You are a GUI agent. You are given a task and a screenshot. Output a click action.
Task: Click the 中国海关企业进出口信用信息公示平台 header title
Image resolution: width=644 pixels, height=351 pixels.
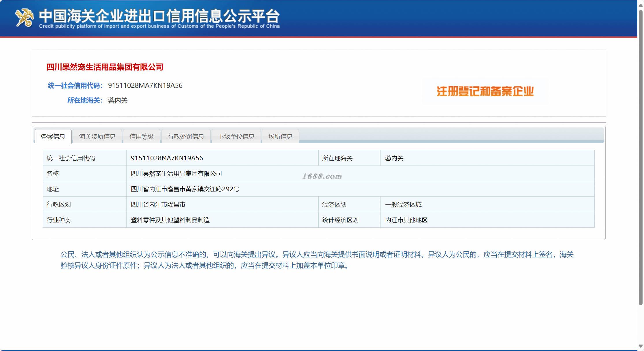click(x=159, y=16)
